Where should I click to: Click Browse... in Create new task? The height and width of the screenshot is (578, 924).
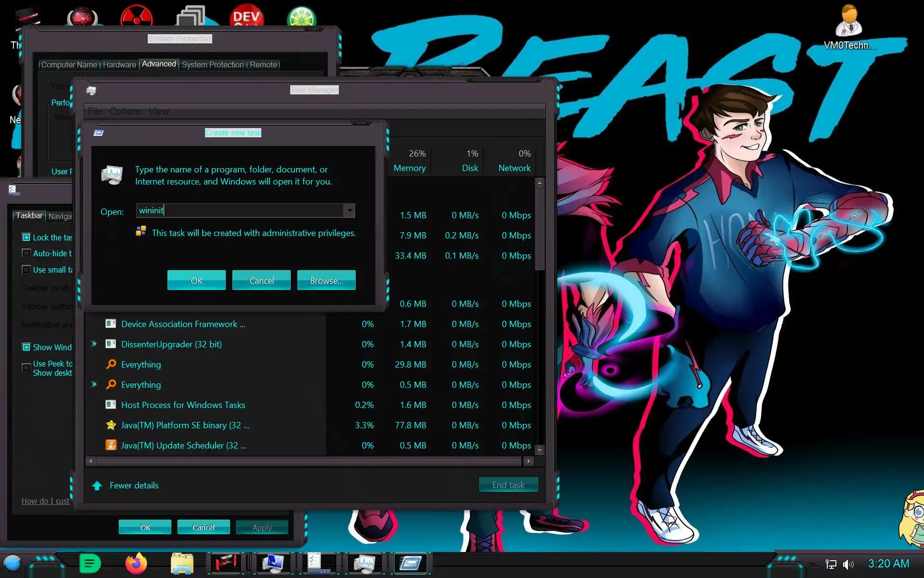(326, 280)
